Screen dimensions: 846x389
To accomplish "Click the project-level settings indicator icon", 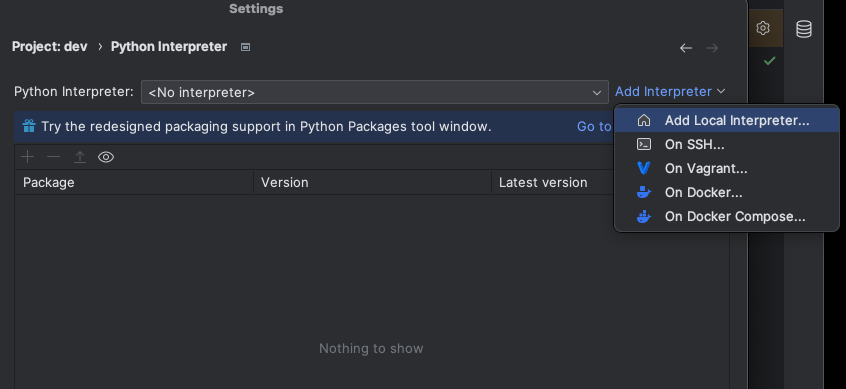I will click(245, 47).
